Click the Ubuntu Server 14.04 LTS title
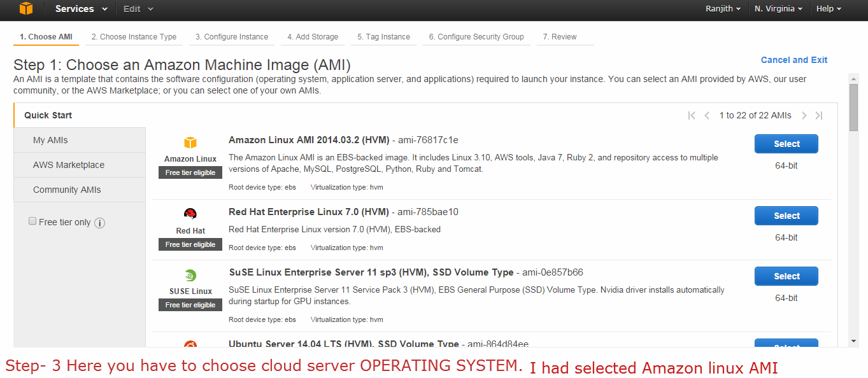868x378 pixels. (x=344, y=344)
